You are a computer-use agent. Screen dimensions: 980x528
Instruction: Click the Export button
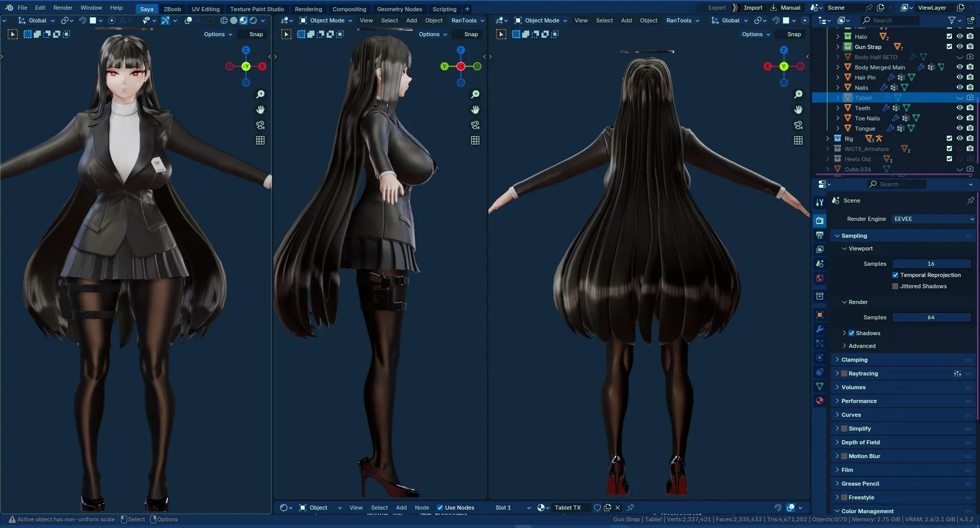(x=717, y=8)
